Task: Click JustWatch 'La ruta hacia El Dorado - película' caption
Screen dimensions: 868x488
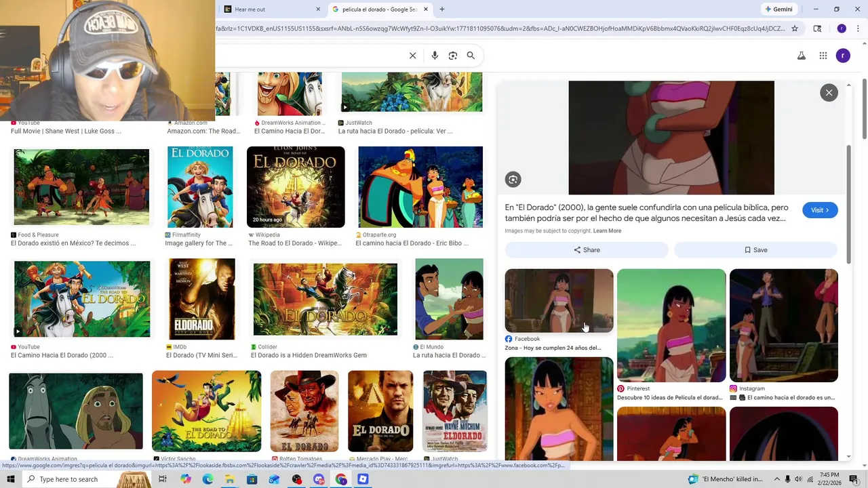Action: pyautogui.click(x=395, y=131)
